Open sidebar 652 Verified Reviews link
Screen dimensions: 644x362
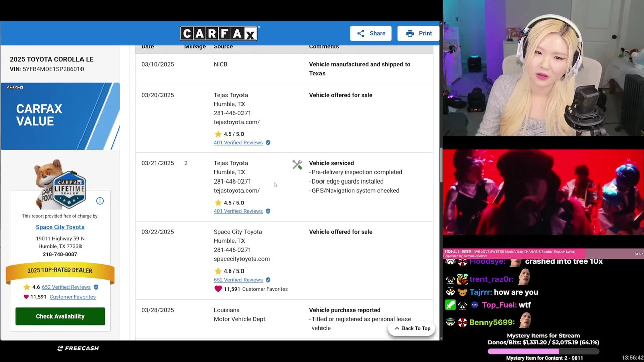pos(66,287)
